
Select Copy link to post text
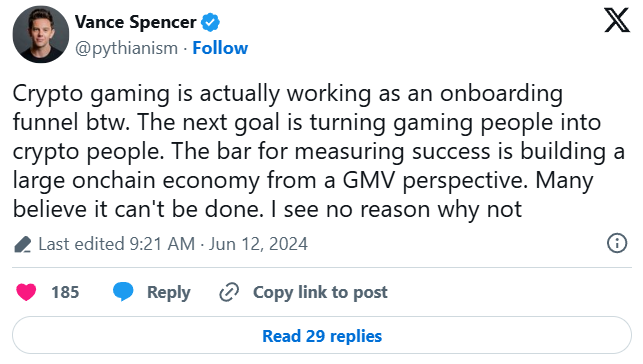[x=320, y=292]
